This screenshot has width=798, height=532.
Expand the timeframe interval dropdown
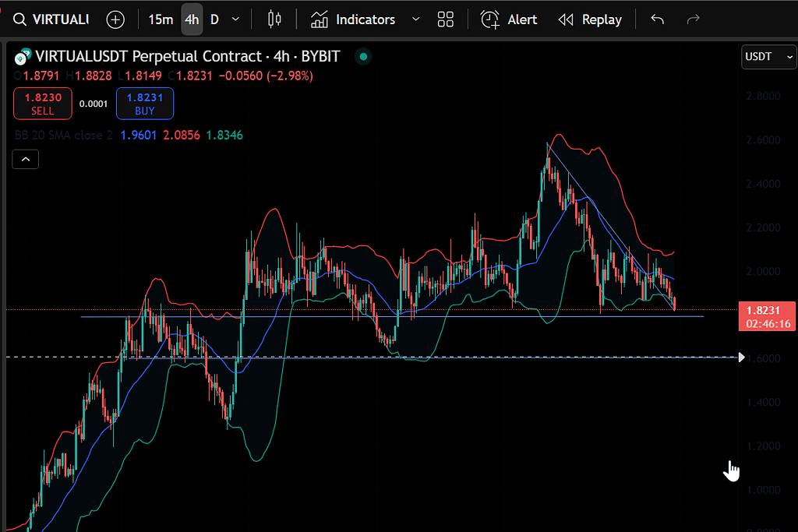pyautogui.click(x=236, y=19)
